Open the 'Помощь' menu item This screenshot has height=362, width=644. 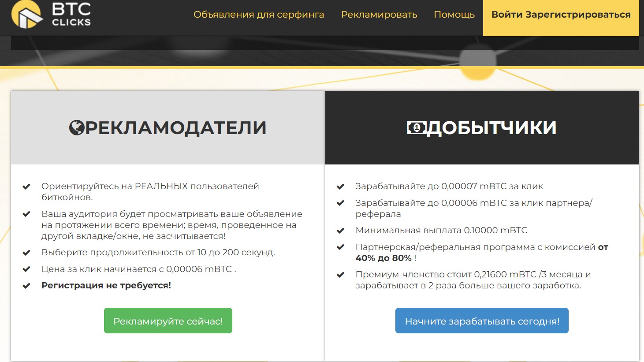454,15
